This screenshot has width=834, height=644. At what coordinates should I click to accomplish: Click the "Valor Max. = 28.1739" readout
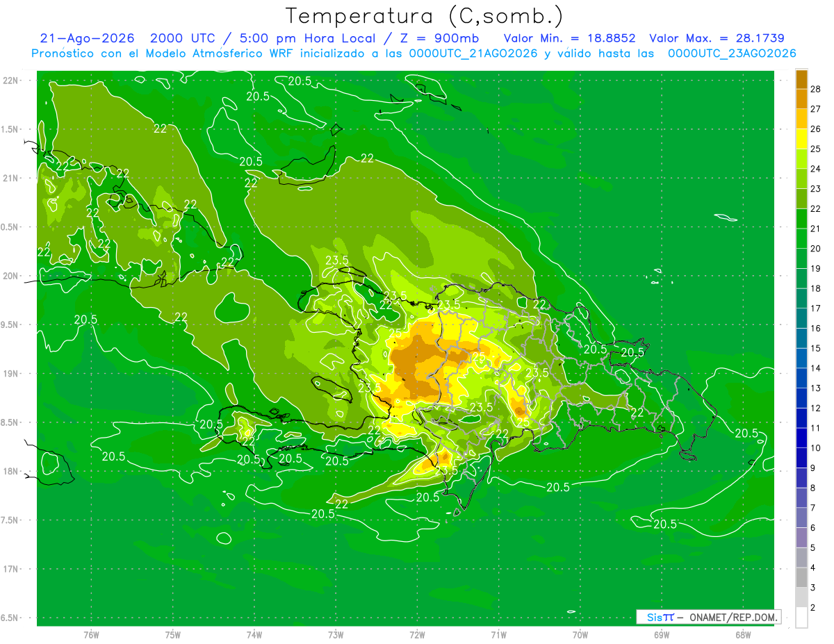(x=717, y=38)
